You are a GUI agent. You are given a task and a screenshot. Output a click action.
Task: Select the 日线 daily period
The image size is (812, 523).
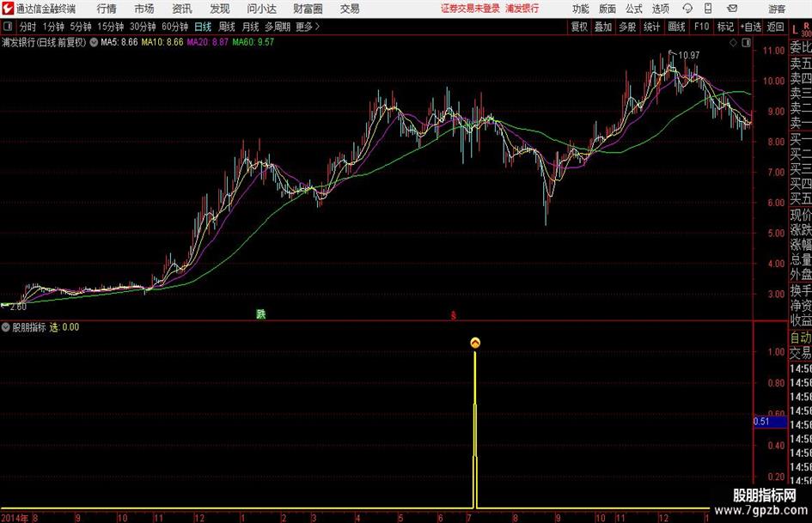(203, 27)
